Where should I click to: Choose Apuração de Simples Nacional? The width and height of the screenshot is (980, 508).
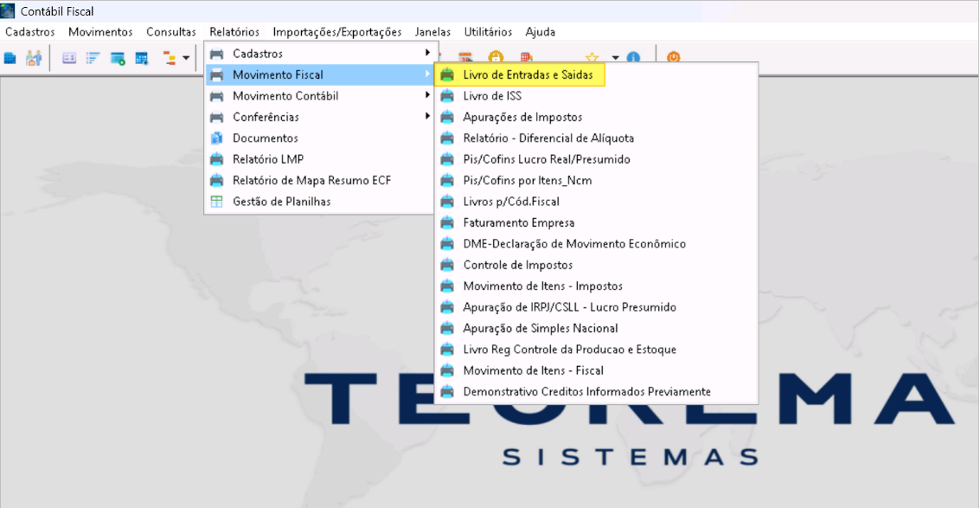point(596,329)
